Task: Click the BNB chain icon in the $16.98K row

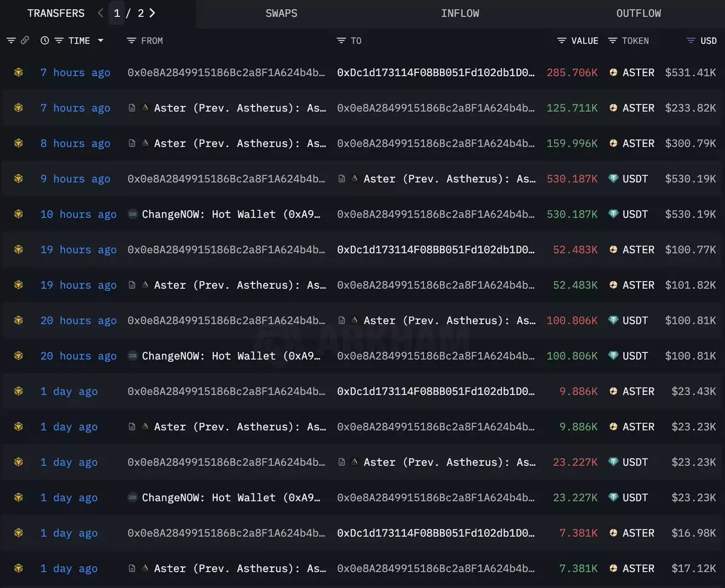Action: click(x=19, y=533)
